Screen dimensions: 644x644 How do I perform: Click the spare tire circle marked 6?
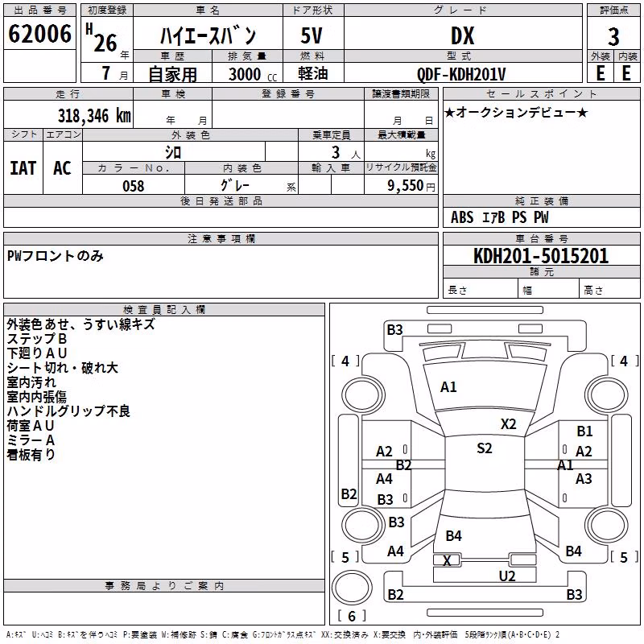pos(352,587)
